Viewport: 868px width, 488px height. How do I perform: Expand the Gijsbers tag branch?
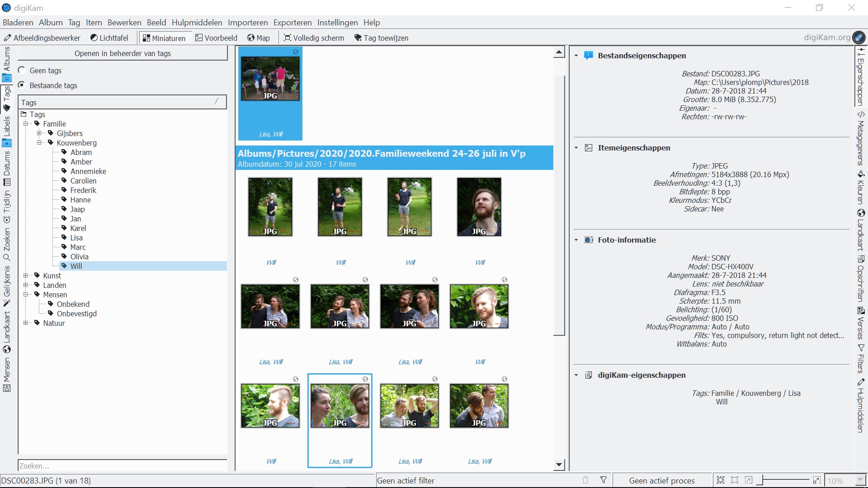pyautogui.click(x=39, y=133)
